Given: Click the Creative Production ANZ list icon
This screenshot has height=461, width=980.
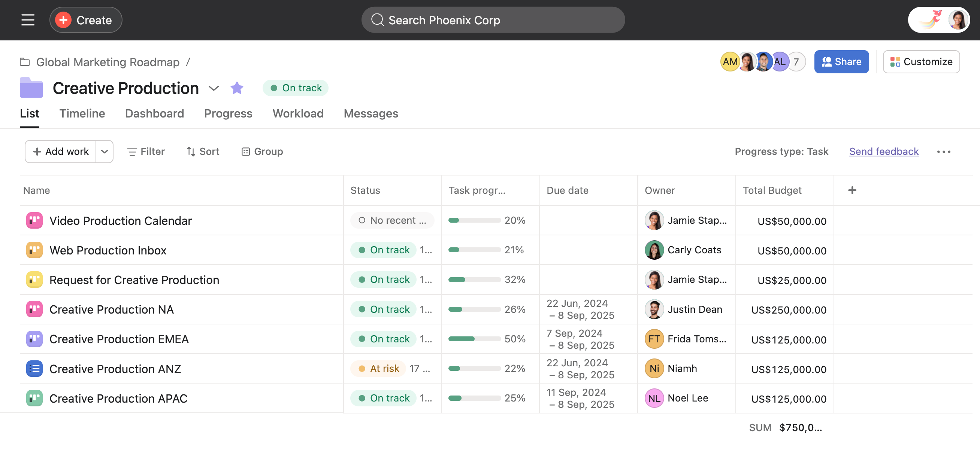Looking at the screenshot, I should tap(34, 369).
